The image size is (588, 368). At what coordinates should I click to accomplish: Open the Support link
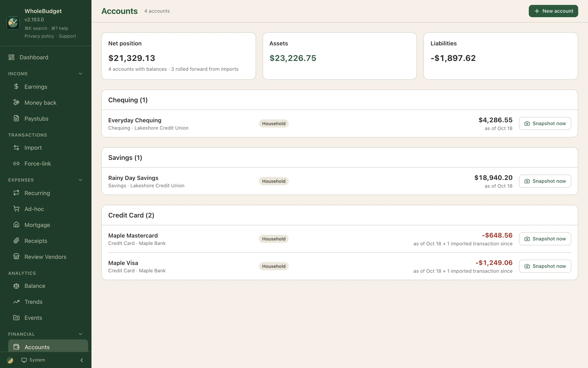pos(67,36)
